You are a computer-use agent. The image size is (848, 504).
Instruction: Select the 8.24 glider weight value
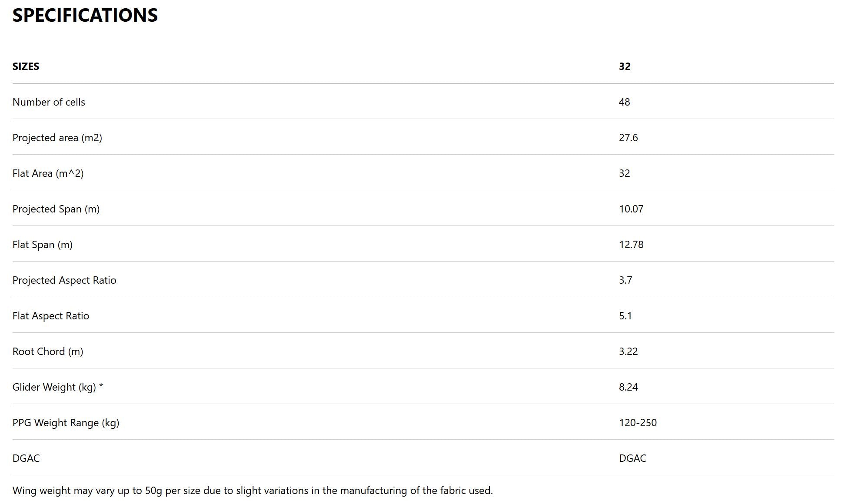coord(628,387)
